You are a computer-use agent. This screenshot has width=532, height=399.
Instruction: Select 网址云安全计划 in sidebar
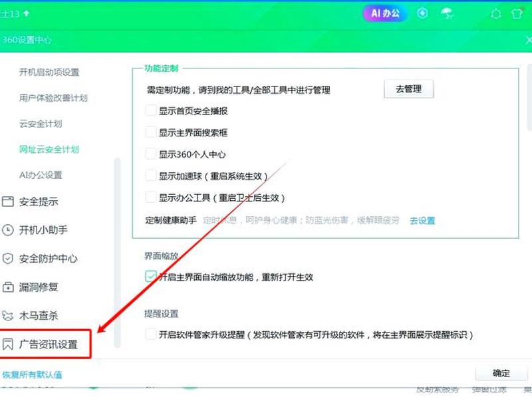49,149
